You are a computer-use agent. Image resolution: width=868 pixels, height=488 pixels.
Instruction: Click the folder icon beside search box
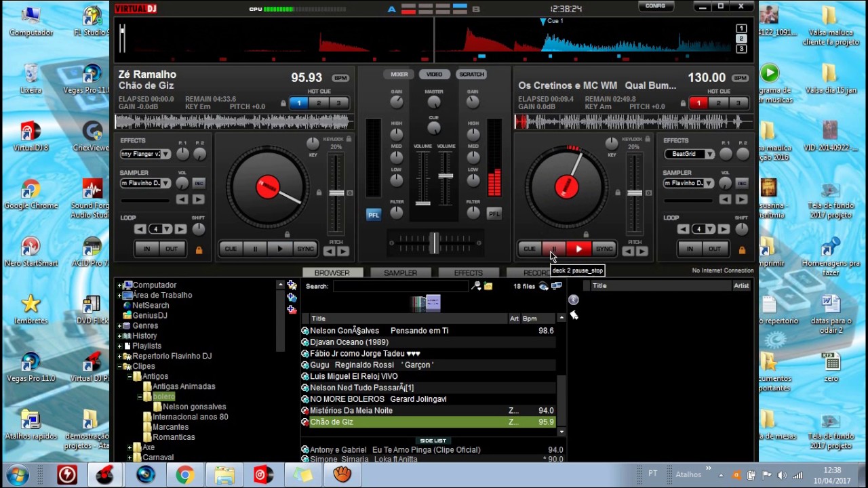(x=488, y=286)
